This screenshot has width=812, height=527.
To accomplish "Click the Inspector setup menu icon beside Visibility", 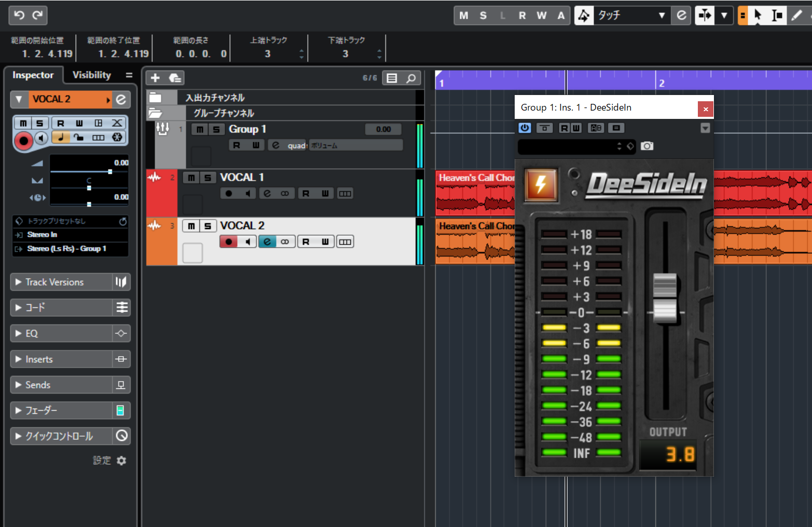I will (x=129, y=75).
